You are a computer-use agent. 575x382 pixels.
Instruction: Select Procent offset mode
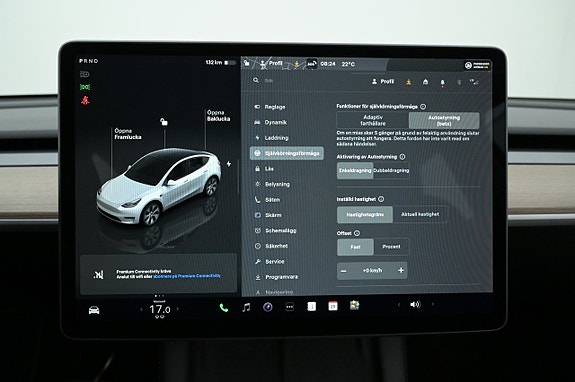391,247
